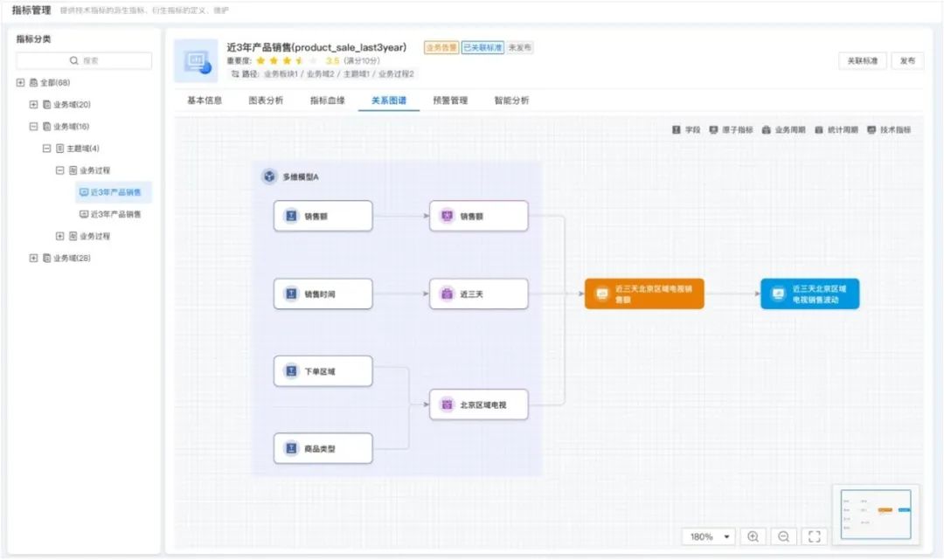944x560 pixels.
Task: Select the 商品类型 field node
Action: coord(323,448)
